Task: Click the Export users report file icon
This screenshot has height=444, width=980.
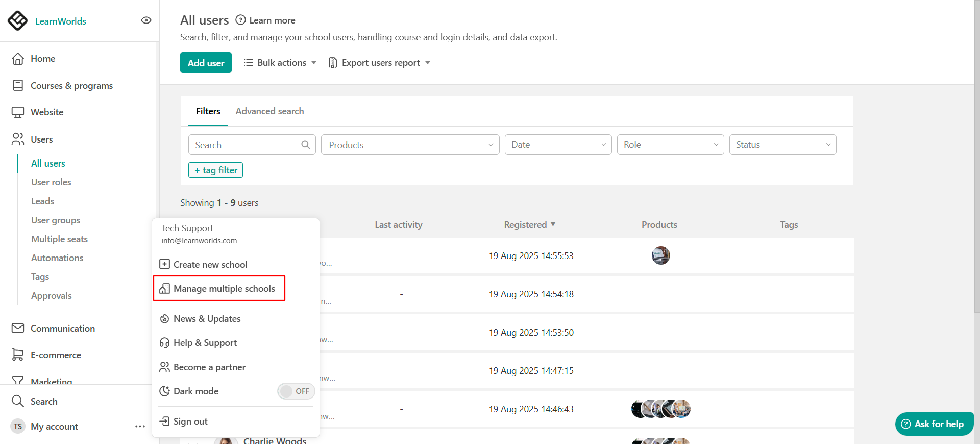Action: coord(333,62)
